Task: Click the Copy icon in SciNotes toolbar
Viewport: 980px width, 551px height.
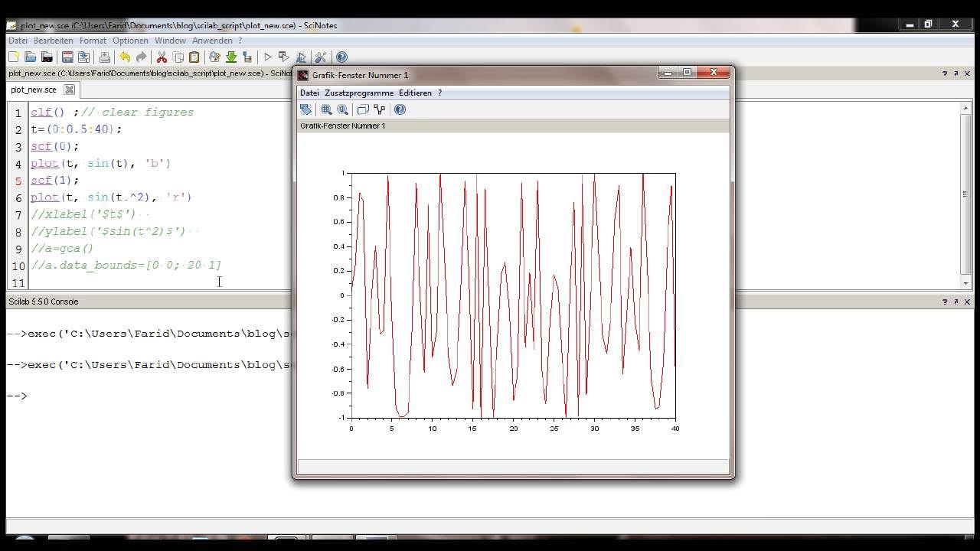Action: (x=178, y=57)
